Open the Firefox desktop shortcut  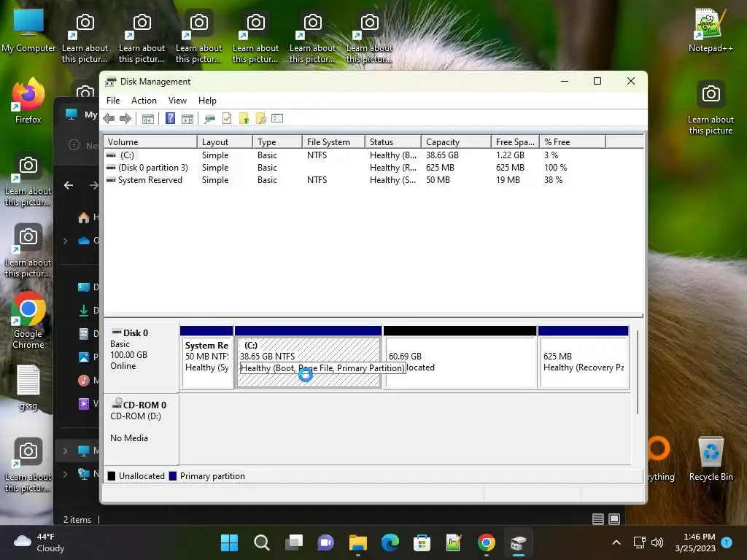[x=28, y=101]
